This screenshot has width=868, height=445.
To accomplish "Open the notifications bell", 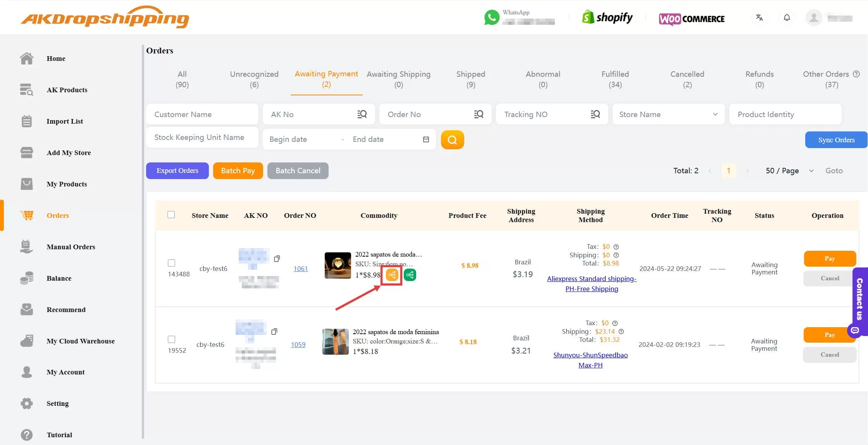I will (787, 17).
